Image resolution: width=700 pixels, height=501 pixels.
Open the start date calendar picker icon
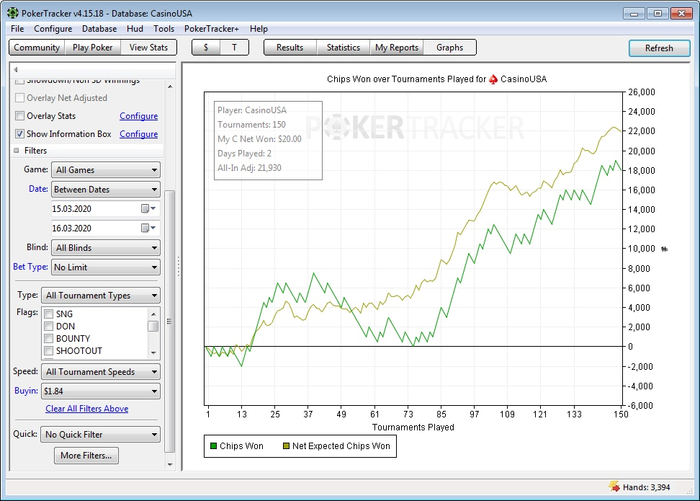(145, 208)
